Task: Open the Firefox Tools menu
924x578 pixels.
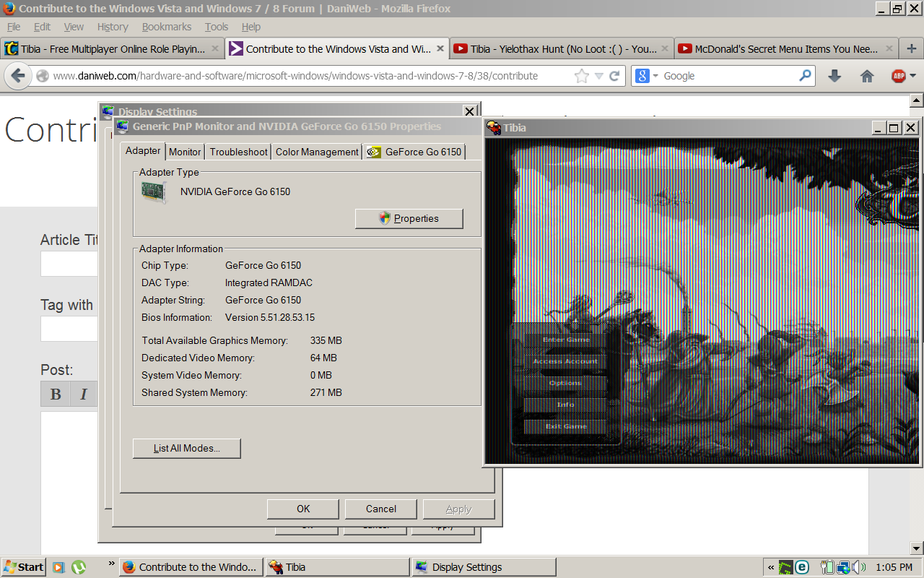Action: pyautogui.click(x=217, y=27)
